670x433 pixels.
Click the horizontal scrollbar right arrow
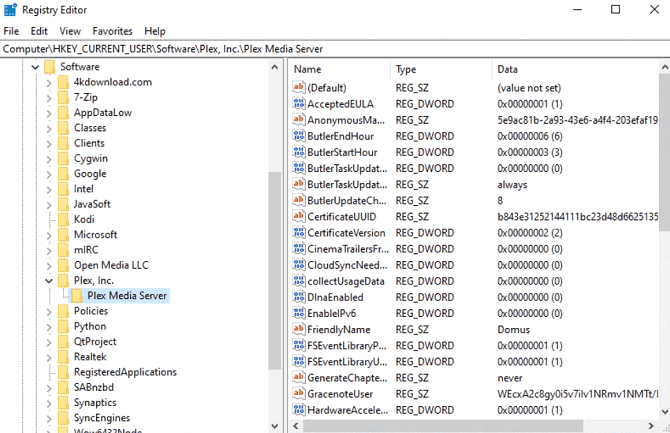(x=651, y=426)
